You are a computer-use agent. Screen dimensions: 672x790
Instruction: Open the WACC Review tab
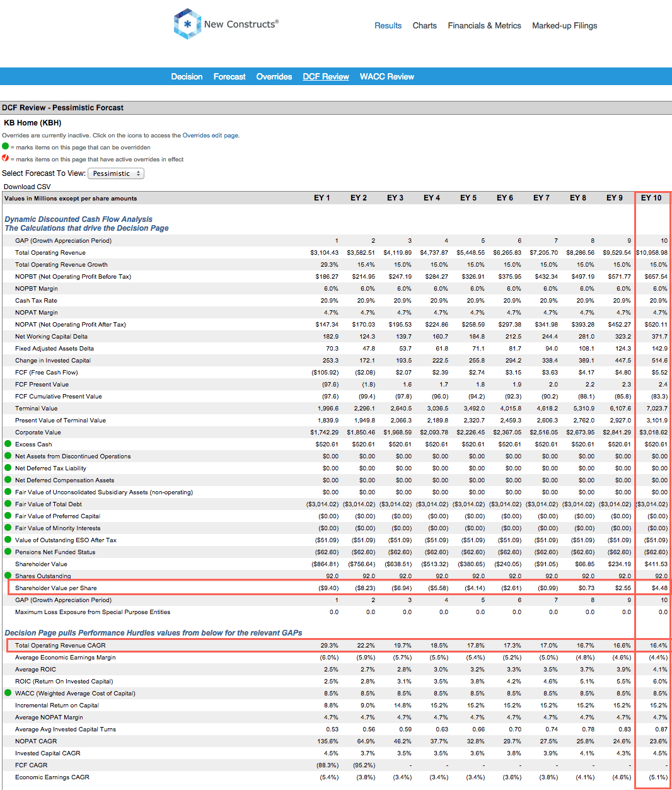click(386, 76)
